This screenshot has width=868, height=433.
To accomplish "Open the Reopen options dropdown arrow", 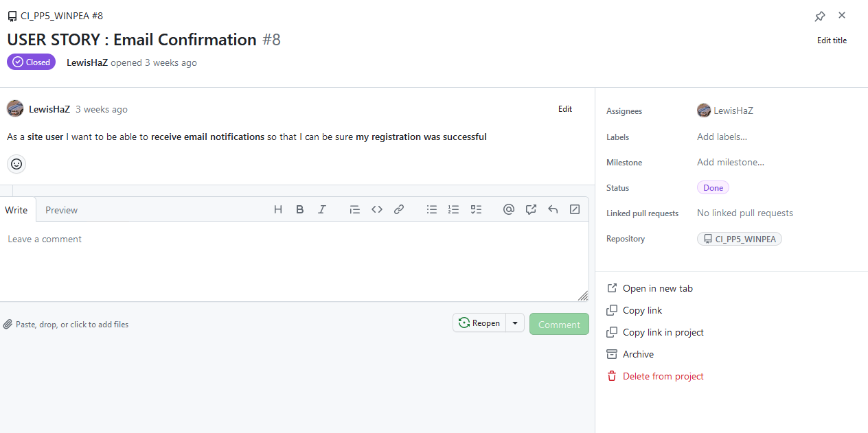I will (x=515, y=323).
